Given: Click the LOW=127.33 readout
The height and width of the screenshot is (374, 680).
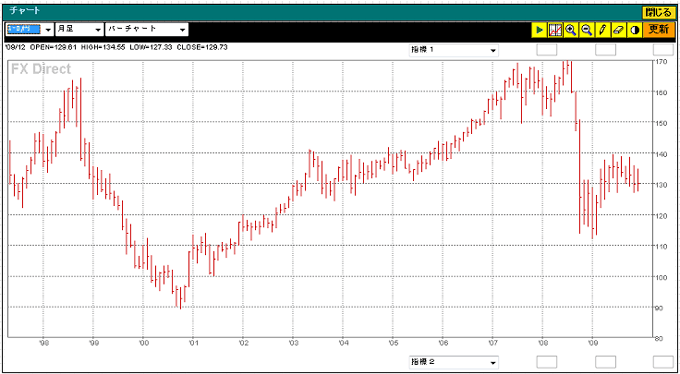Looking at the screenshot, I should coord(151,46).
